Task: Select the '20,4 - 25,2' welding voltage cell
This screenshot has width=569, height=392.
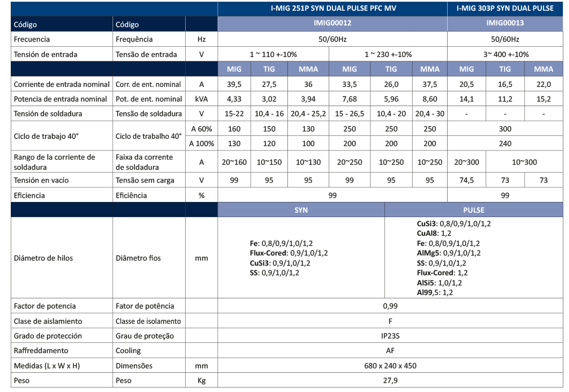Action: [308, 114]
